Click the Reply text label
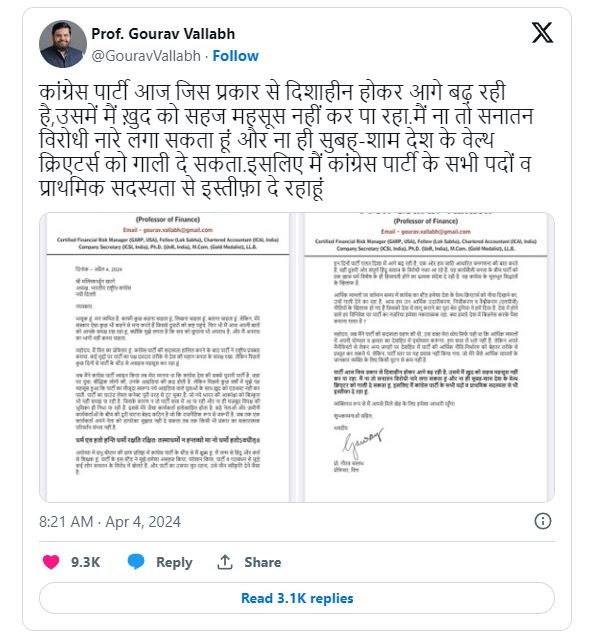Viewport: 597px width, 639px height. click(174, 562)
